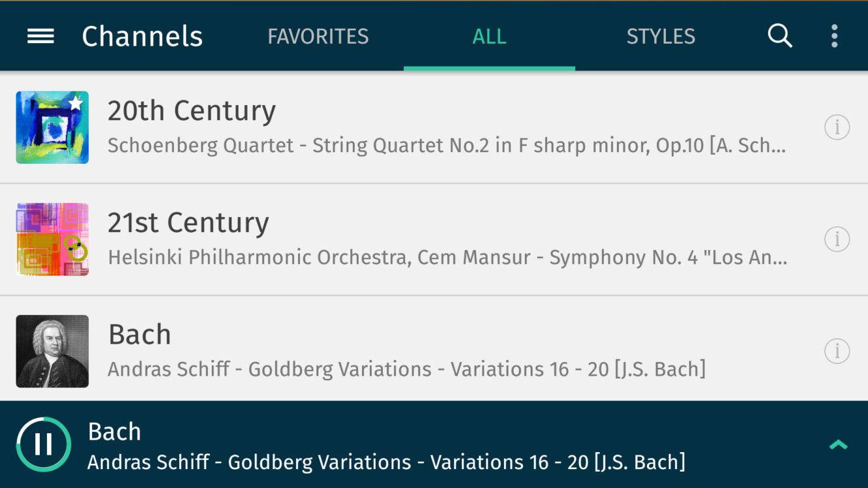
Task: Pause the currently playing Bach channel
Action: coord(44,444)
